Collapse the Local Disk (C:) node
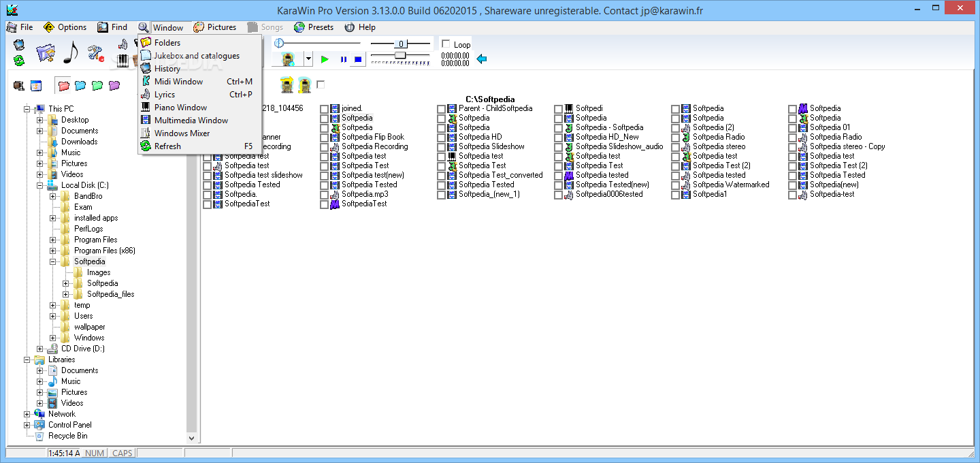The height and width of the screenshot is (463, 980). coord(40,185)
